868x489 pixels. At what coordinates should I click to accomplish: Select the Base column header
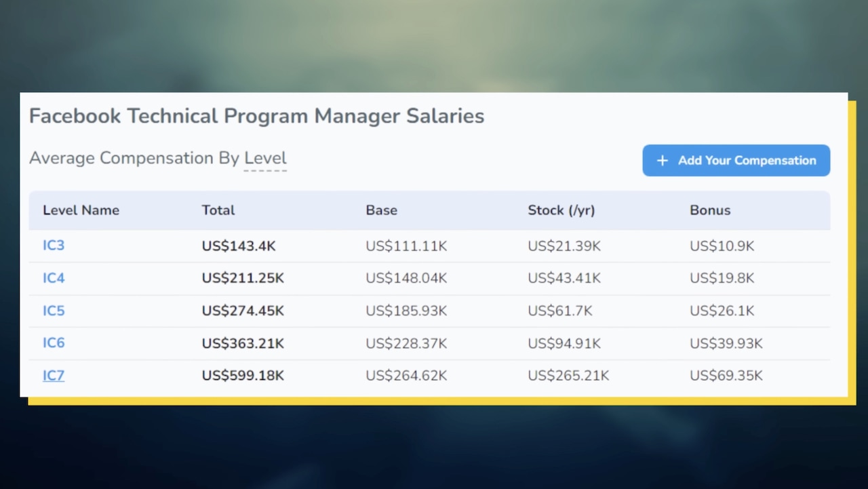[381, 210]
